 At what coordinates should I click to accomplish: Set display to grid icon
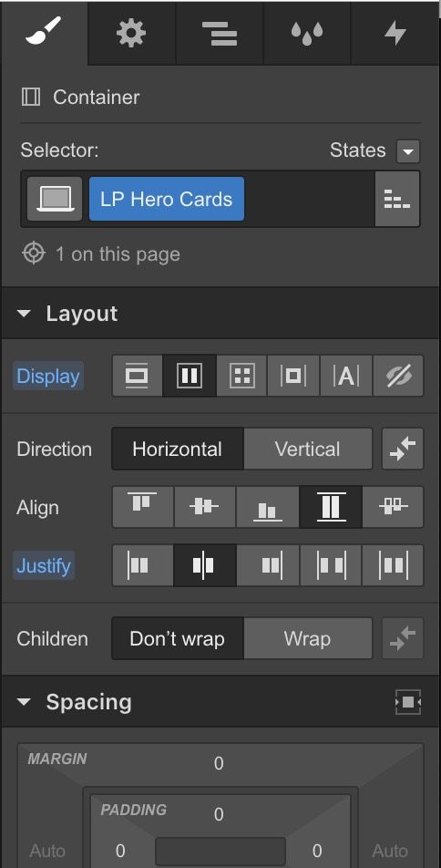coord(241,376)
